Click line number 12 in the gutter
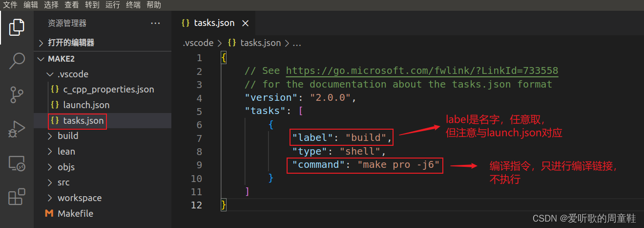This screenshot has height=228, width=644. coord(196,205)
